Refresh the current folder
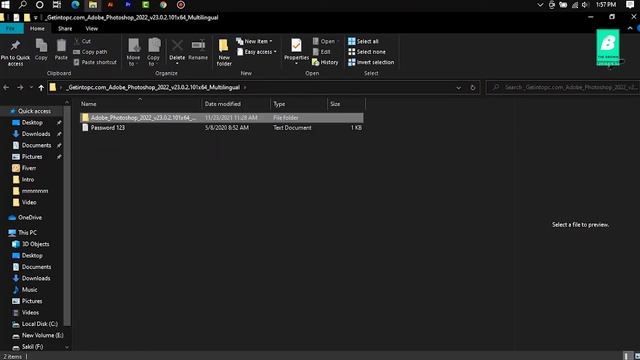The height and width of the screenshot is (360, 640). click(x=473, y=87)
